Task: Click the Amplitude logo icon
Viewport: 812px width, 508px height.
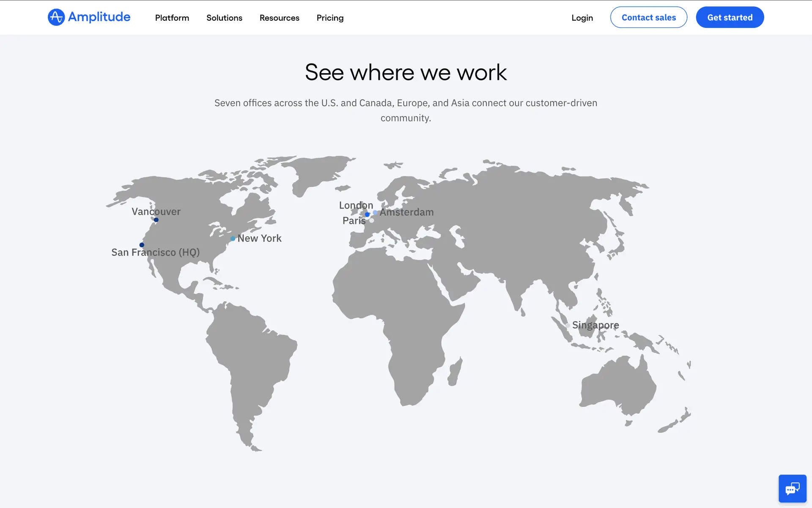Action: (x=56, y=17)
